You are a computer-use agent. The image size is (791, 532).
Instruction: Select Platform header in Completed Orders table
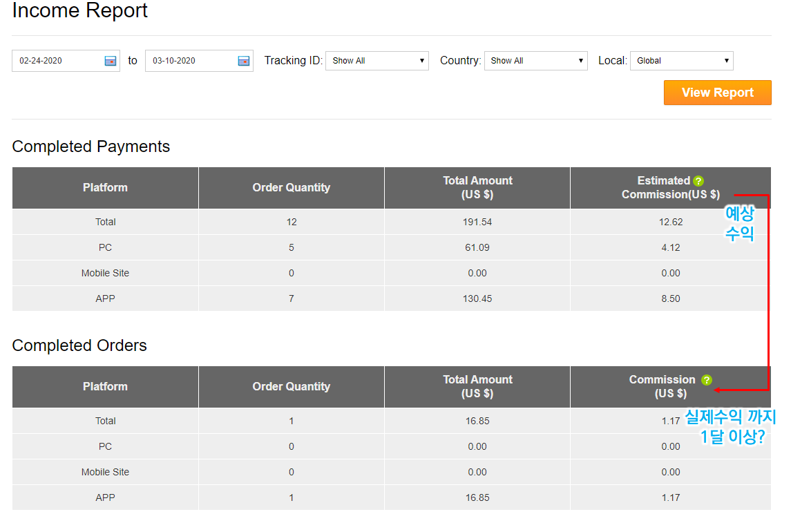pos(105,387)
